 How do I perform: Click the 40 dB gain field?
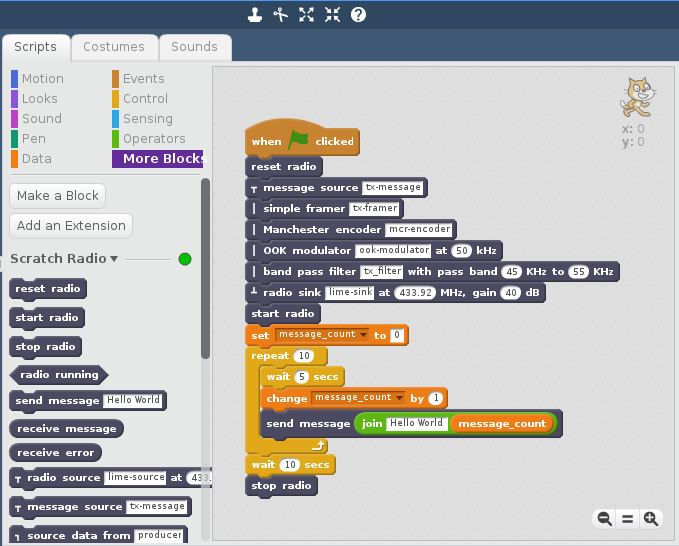tap(511, 293)
